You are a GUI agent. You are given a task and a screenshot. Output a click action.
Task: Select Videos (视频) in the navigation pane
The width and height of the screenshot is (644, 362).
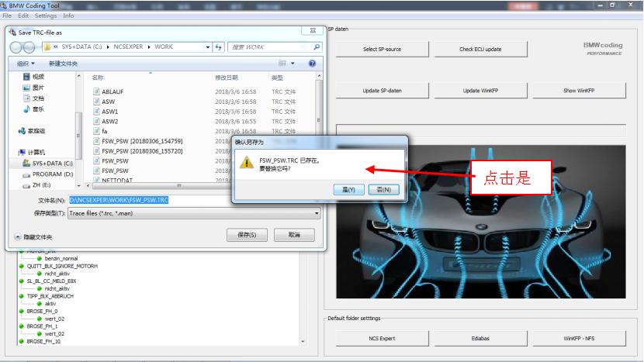33,77
